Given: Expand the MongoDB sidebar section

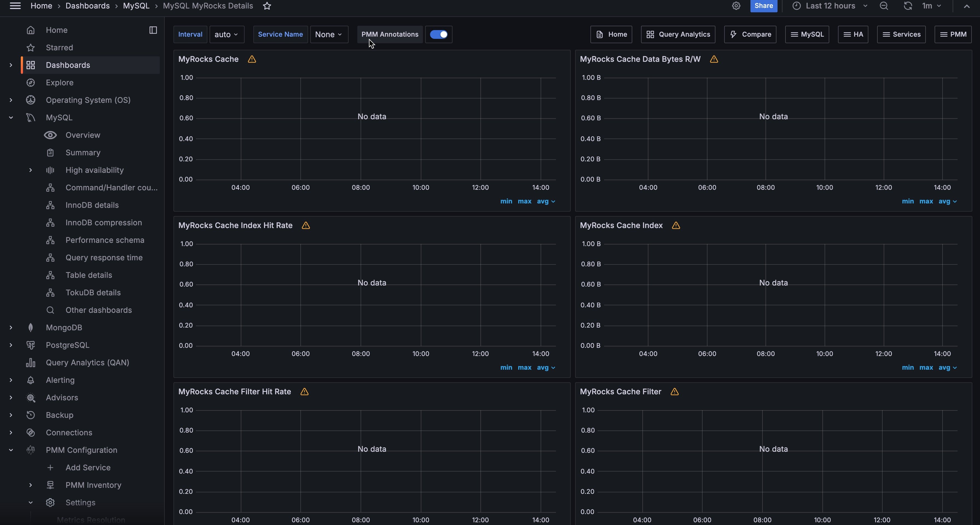Looking at the screenshot, I should (11, 328).
